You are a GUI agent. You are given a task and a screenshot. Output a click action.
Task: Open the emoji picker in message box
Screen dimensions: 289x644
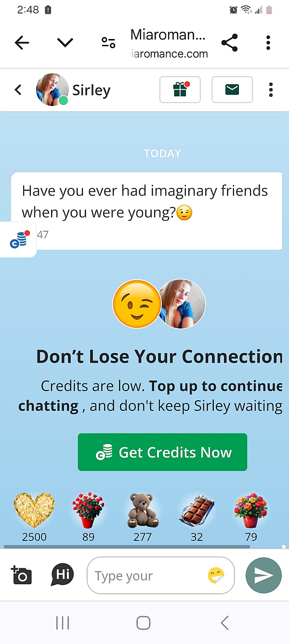click(216, 576)
